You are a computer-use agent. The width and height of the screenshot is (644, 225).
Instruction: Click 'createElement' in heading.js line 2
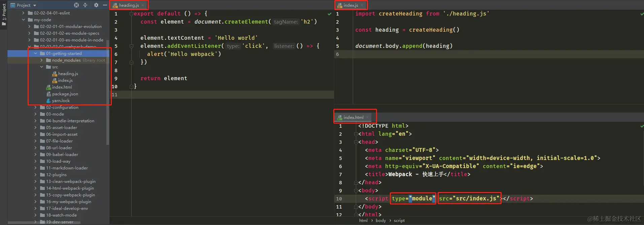coord(246,22)
